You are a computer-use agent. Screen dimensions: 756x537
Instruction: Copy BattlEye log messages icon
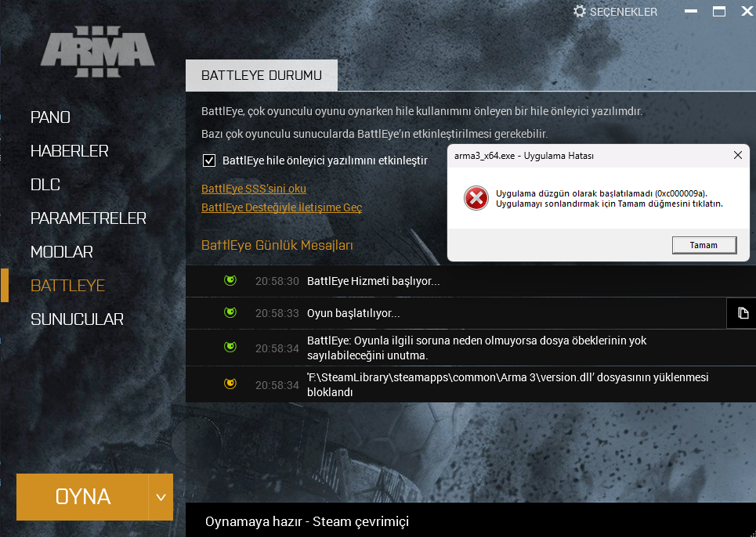743,314
